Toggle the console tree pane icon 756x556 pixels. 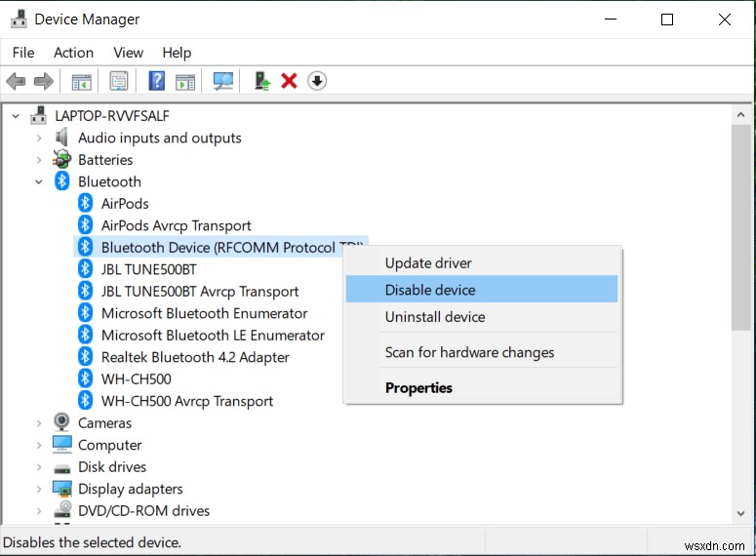point(82,81)
